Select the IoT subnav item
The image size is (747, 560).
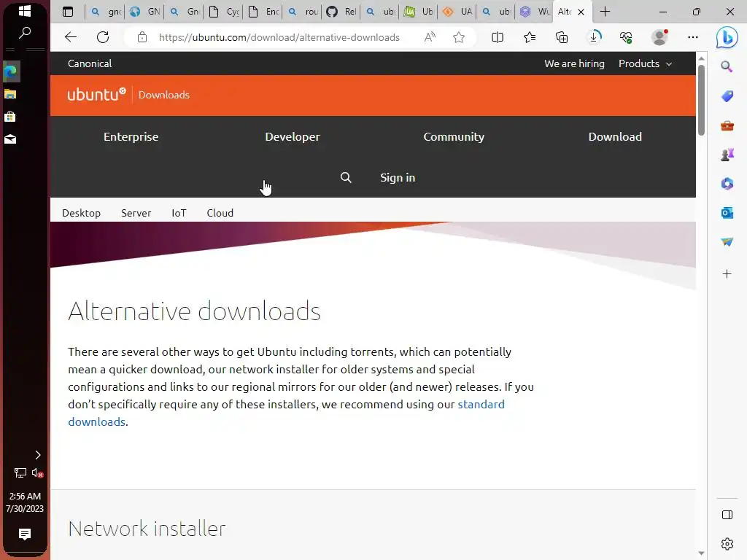click(x=179, y=213)
